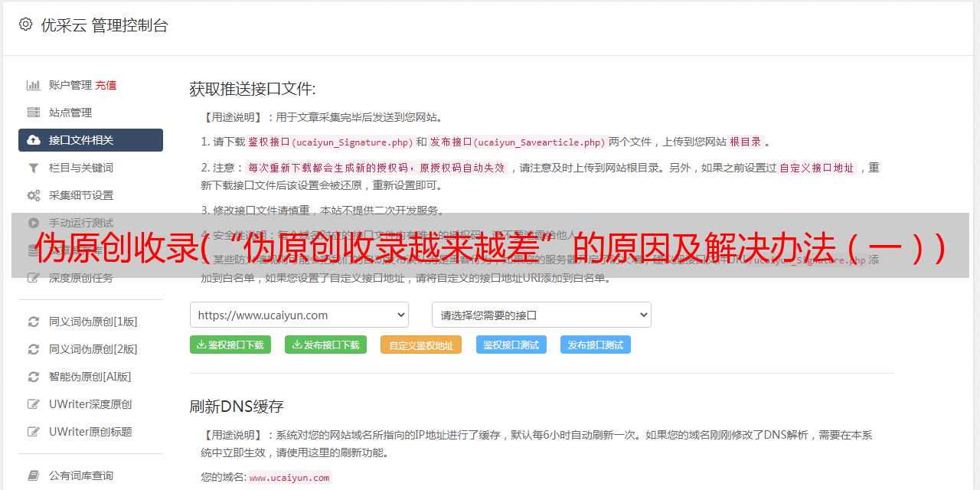The image size is (980, 490).
Task: Click the red 充值 link
Action: coord(106,85)
